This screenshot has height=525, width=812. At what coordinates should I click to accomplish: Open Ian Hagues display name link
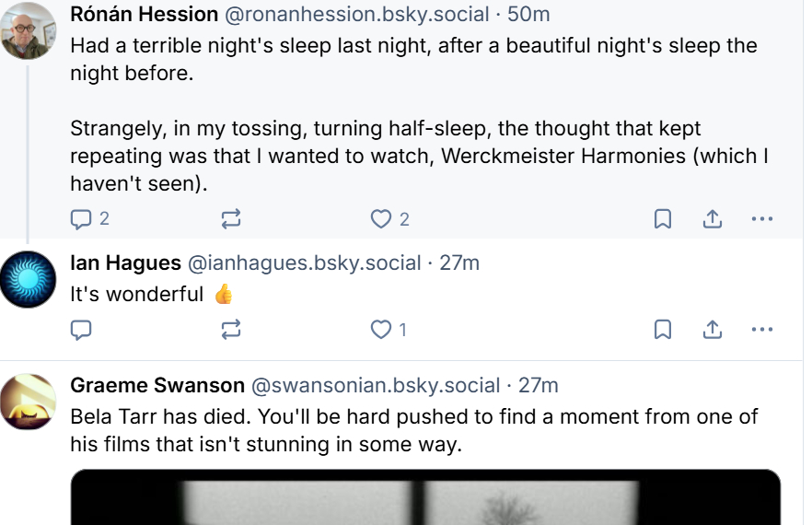point(125,263)
